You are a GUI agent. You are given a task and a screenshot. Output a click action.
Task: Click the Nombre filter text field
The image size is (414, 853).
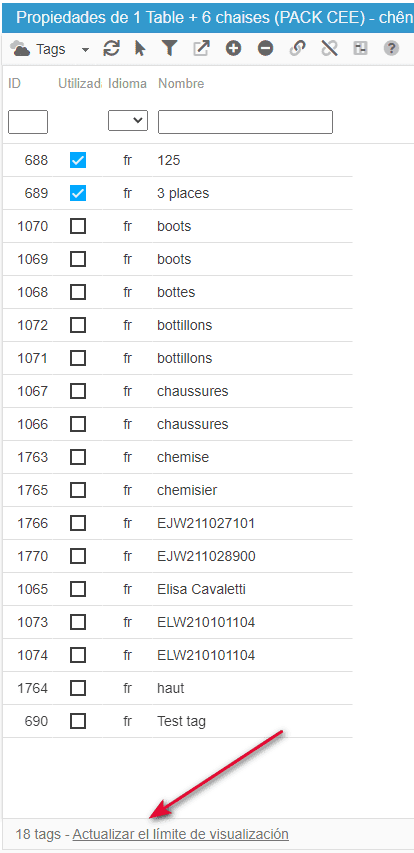[245, 122]
